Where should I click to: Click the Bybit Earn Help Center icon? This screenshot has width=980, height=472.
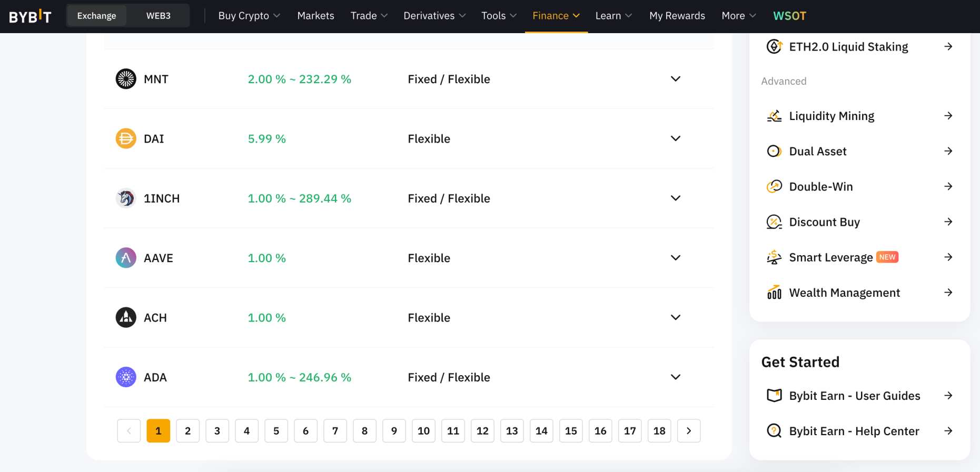(x=774, y=430)
